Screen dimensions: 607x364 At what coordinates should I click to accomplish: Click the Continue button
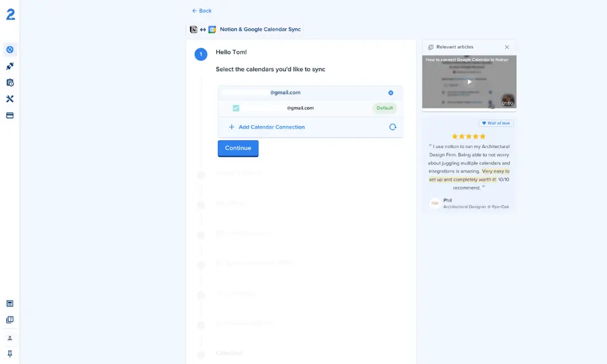coord(238,148)
